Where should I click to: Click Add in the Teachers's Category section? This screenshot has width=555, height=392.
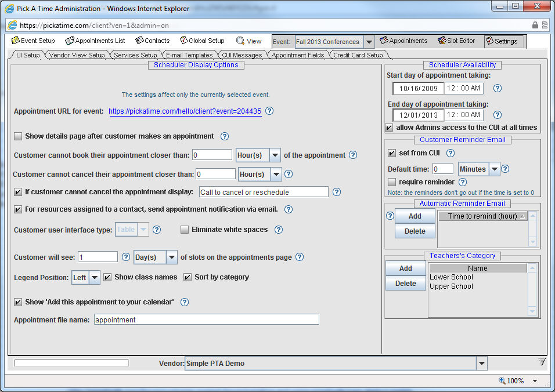coord(406,268)
